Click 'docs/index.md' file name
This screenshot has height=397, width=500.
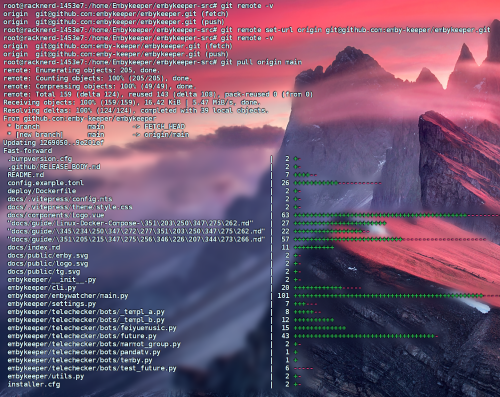pos(34,247)
